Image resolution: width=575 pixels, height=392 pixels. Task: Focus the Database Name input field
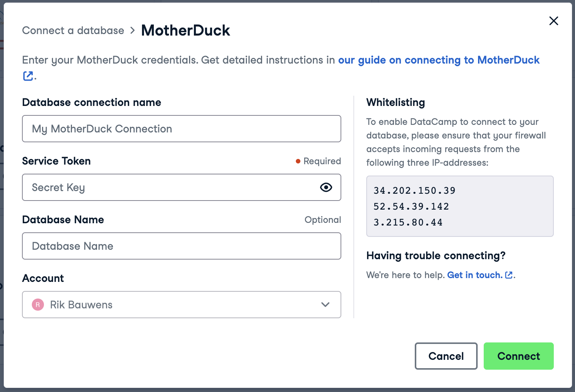[x=181, y=246]
